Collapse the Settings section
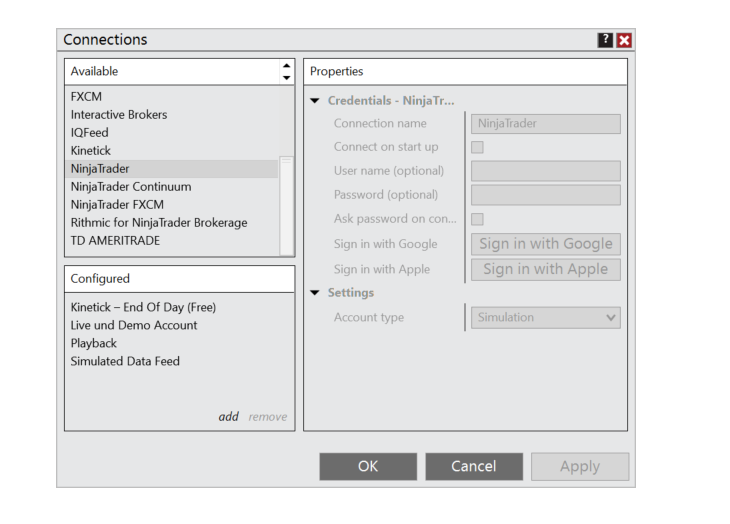This screenshot has height=524, width=730. pyautogui.click(x=316, y=293)
